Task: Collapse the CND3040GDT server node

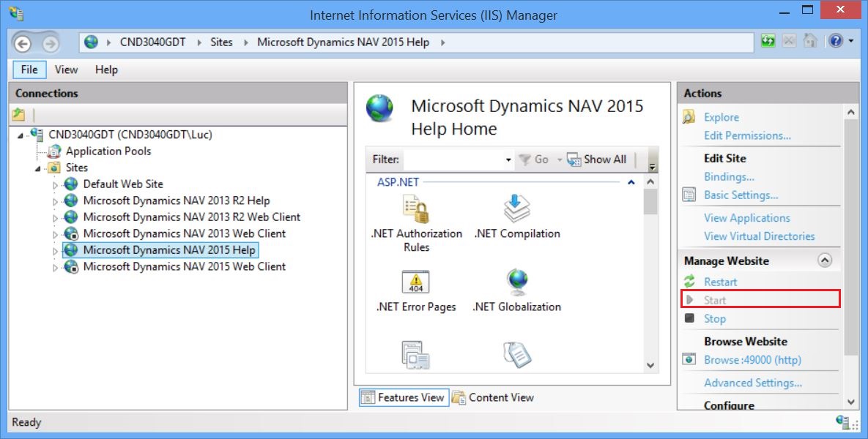Action: [21, 135]
